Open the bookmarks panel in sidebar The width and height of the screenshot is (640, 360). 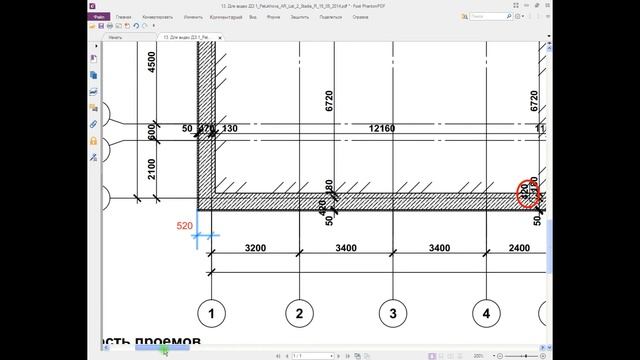tap(93, 58)
